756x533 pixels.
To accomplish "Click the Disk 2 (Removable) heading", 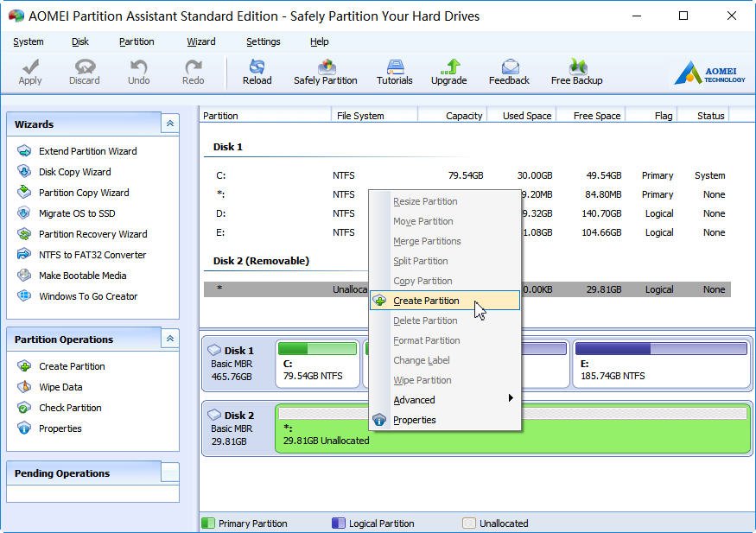I will point(261,261).
